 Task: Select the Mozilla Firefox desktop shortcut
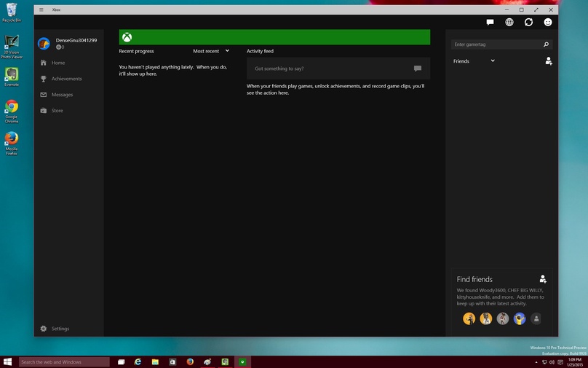coord(12,144)
